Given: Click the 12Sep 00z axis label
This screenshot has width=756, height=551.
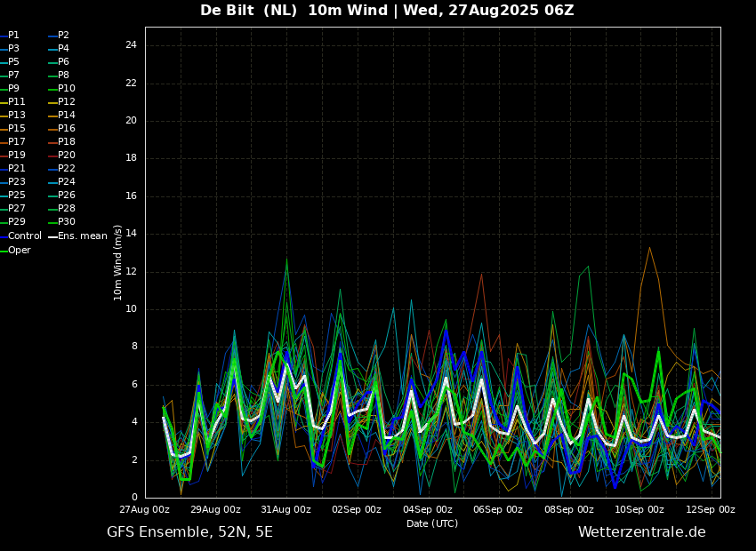Looking at the screenshot, I should (x=711, y=510).
